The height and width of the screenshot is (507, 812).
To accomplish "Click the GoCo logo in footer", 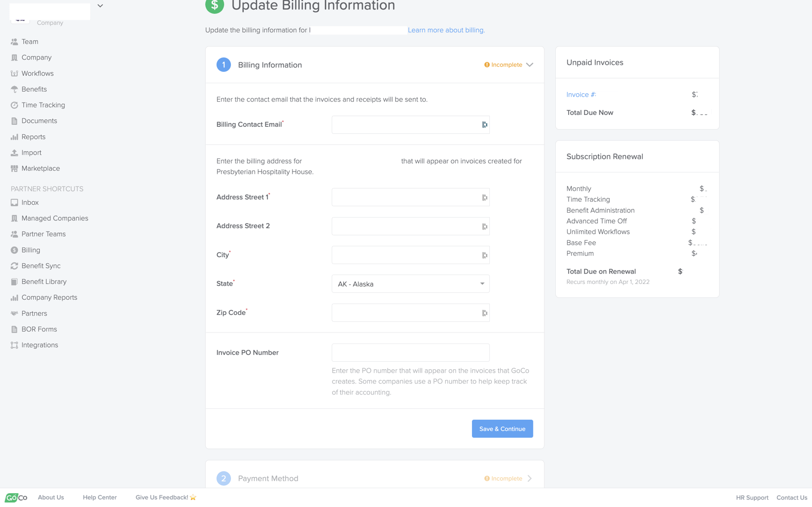I will tap(16, 498).
